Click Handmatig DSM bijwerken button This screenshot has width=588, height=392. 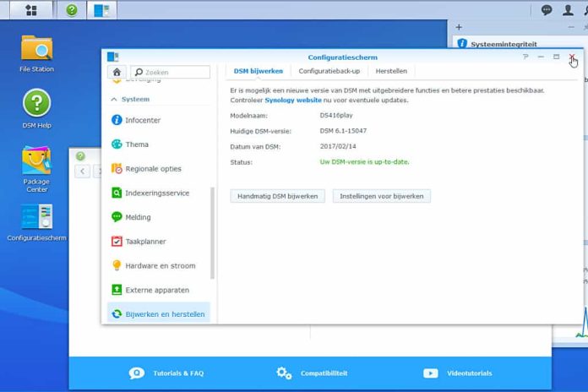click(277, 196)
